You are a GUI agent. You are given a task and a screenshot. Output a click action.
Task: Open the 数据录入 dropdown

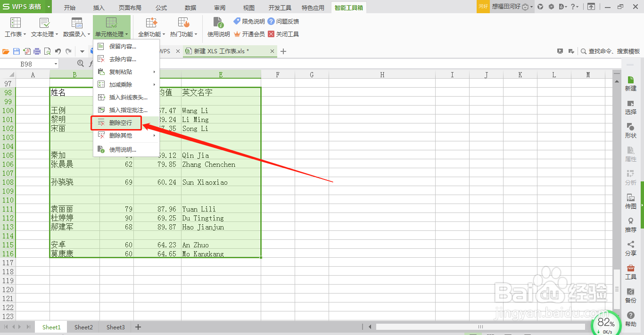(77, 27)
